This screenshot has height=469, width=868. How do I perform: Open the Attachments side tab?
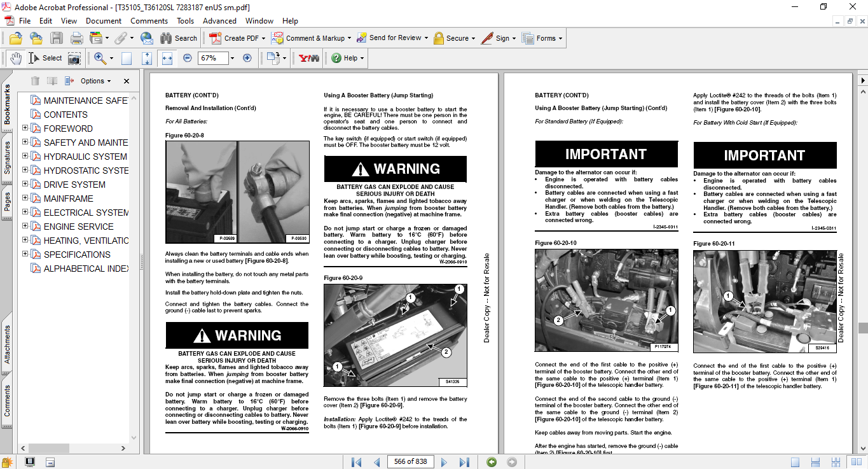click(7, 344)
